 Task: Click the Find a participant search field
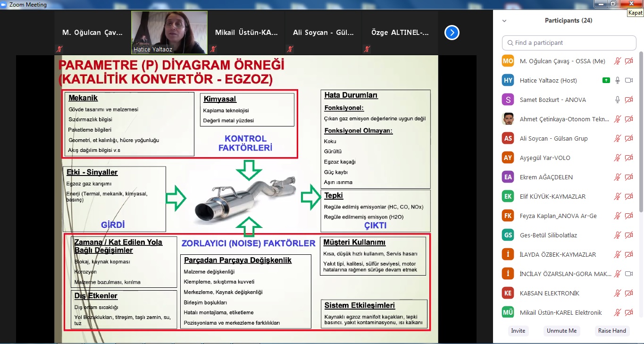(569, 43)
